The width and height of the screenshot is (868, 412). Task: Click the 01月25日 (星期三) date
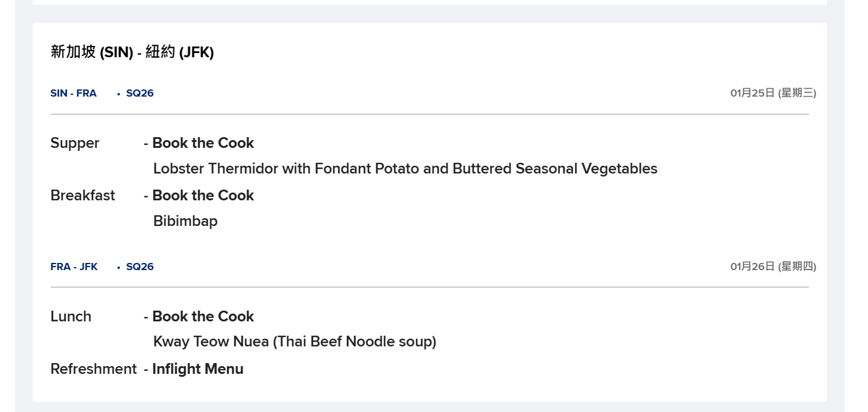coord(773,93)
